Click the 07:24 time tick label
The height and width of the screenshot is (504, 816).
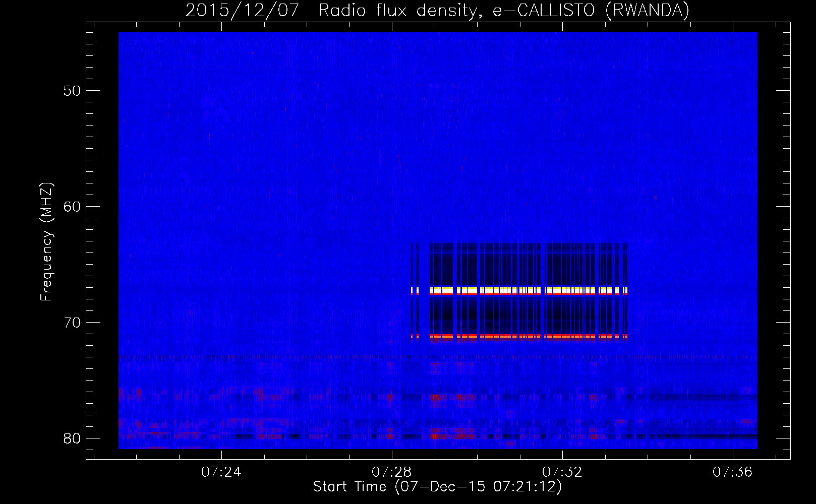[x=221, y=472]
